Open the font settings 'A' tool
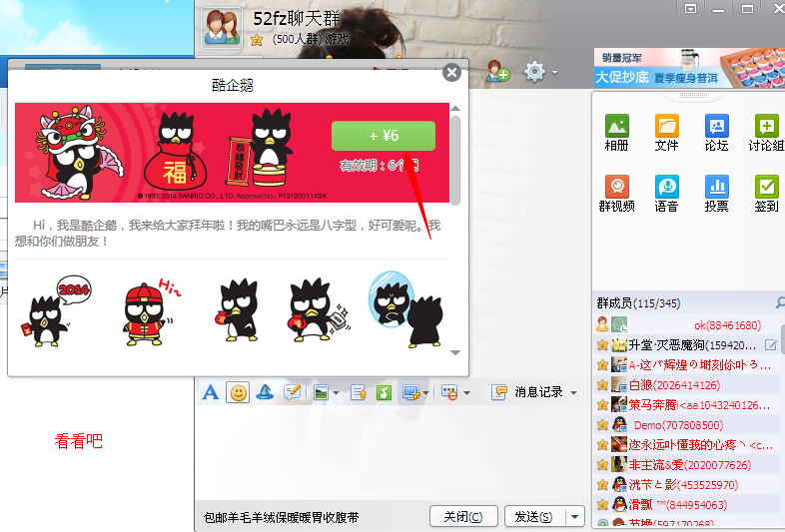The height and width of the screenshot is (532, 785). (211, 392)
